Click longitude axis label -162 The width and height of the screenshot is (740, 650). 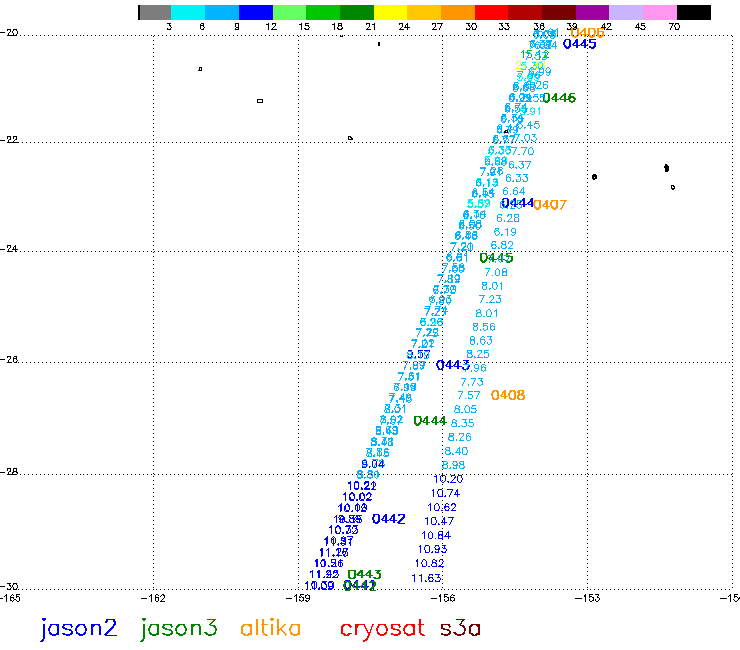point(153,599)
